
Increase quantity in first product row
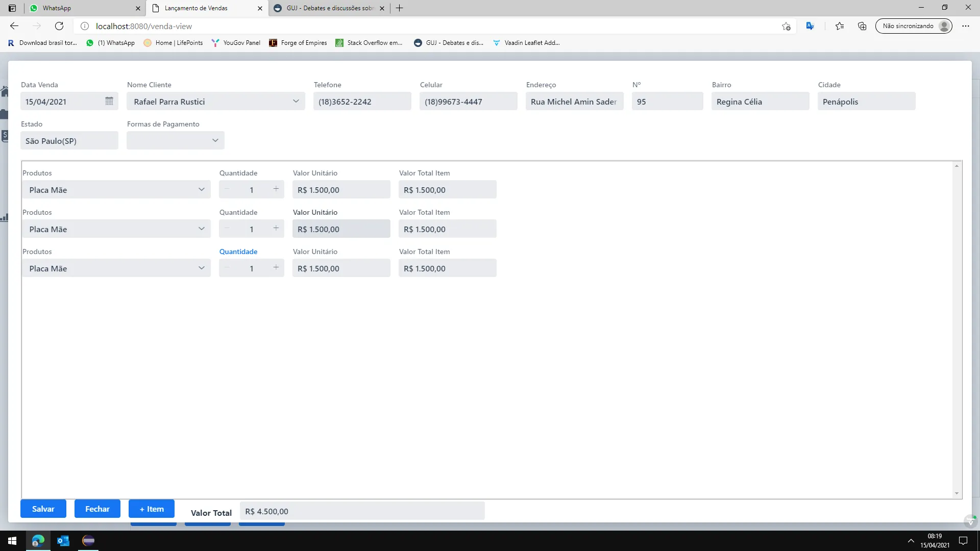276,189
